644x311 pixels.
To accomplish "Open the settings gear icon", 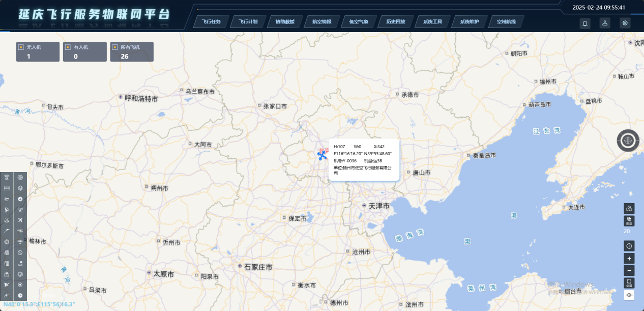I will (625, 23).
